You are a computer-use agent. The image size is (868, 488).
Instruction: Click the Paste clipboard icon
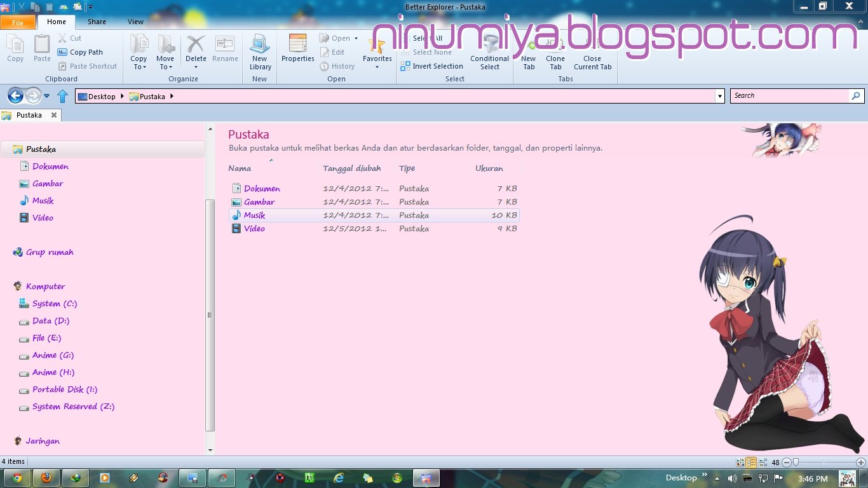[x=42, y=48]
